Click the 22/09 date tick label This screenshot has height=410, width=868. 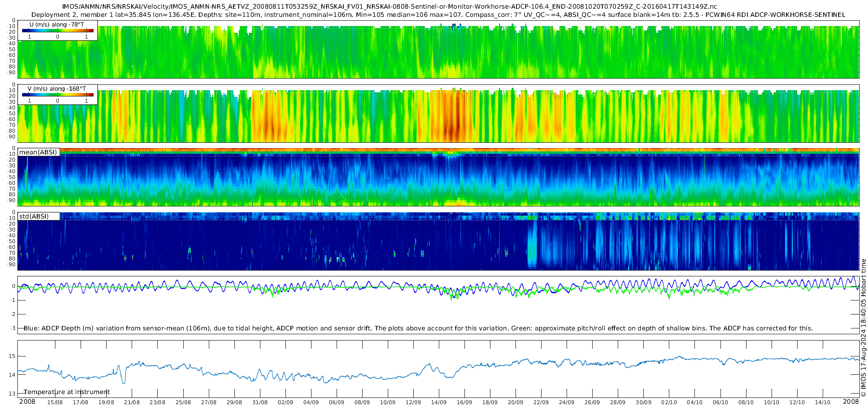tap(541, 402)
